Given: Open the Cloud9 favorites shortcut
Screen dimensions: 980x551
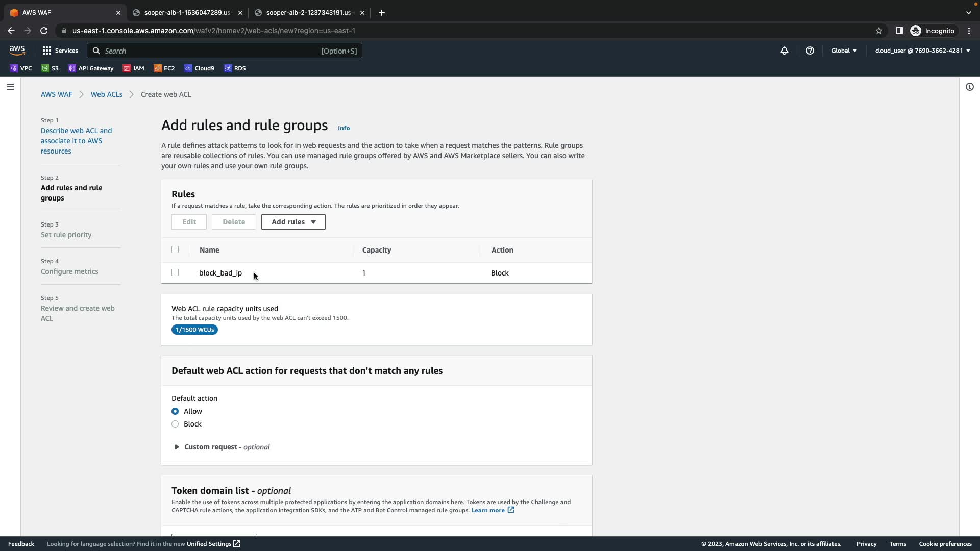Looking at the screenshot, I should point(199,68).
